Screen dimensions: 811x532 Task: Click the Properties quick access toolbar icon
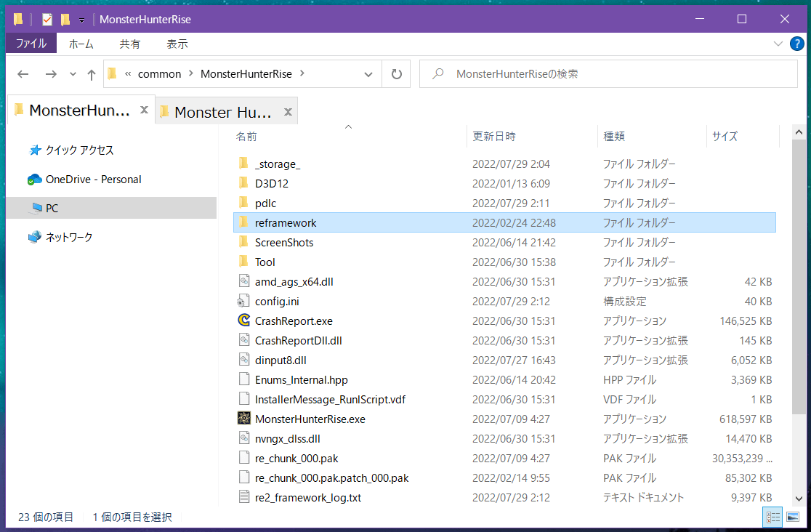coord(47,20)
